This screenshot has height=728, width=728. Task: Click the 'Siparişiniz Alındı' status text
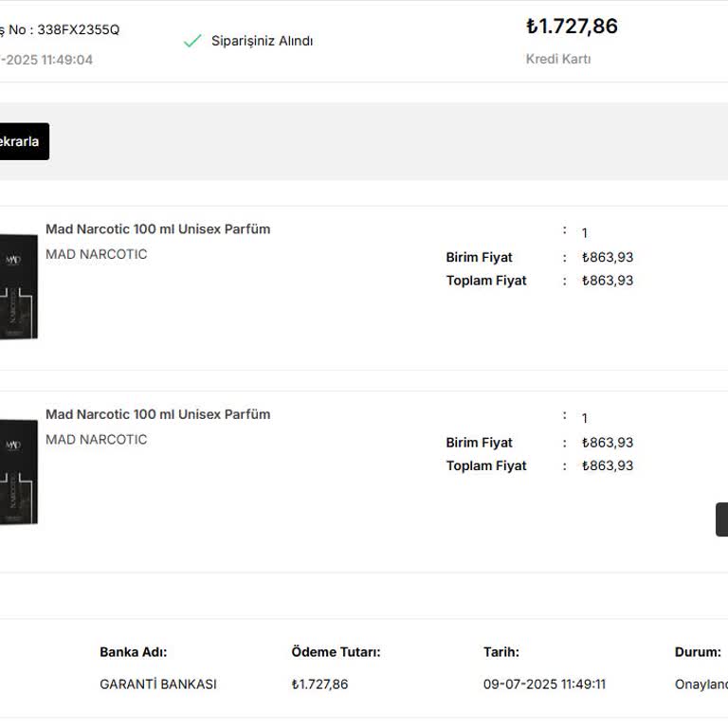262,41
